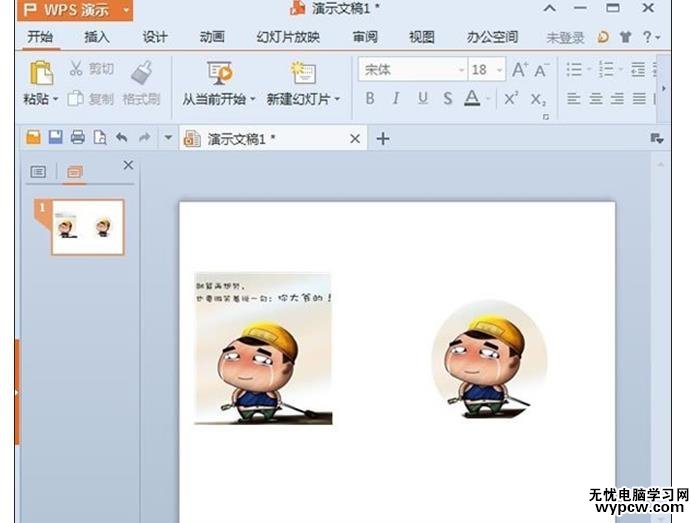Screen dimensions: 700x523
Task: Open the font size 18 dropdown
Action: [499, 70]
